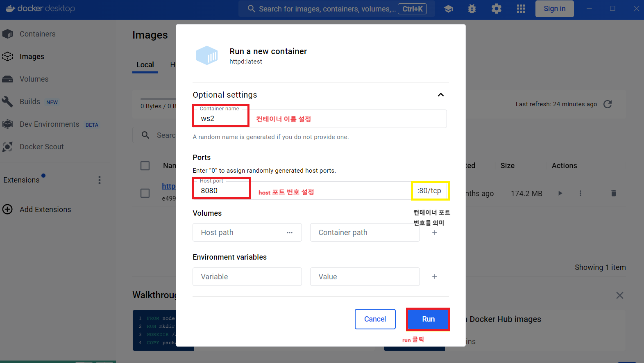
Task: Click the Add Extensions plus icon
Action: coord(7,210)
